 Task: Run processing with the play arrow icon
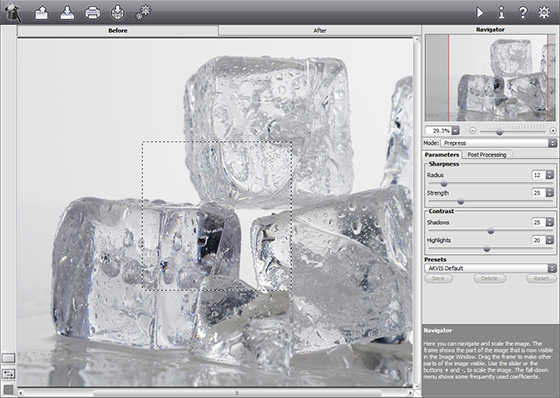click(x=480, y=13)
